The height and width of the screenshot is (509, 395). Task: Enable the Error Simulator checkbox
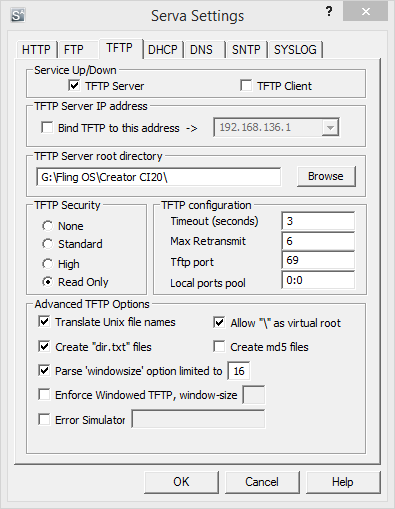point(44,419)
